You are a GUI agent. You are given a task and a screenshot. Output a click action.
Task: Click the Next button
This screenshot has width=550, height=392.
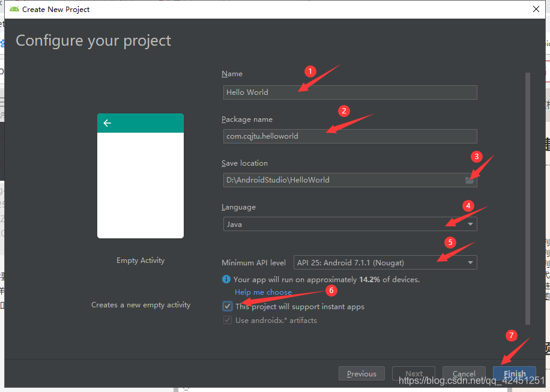414,374
